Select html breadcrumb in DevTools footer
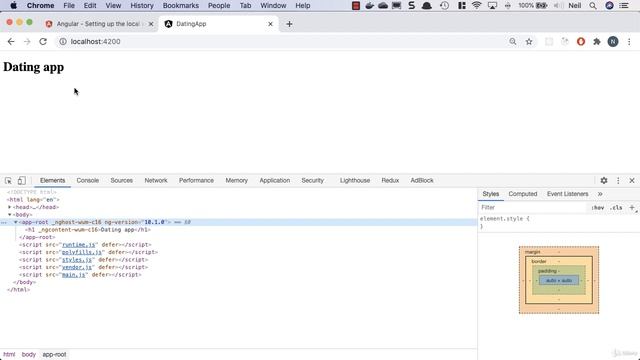The height and width of the screenshot is (360, 640). tap(9, 354)
